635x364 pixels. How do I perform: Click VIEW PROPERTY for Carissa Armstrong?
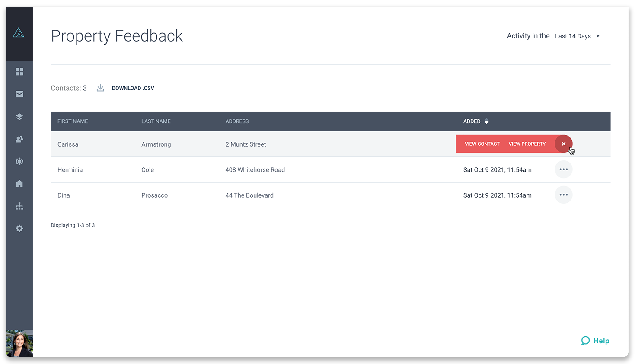[527, 144]
